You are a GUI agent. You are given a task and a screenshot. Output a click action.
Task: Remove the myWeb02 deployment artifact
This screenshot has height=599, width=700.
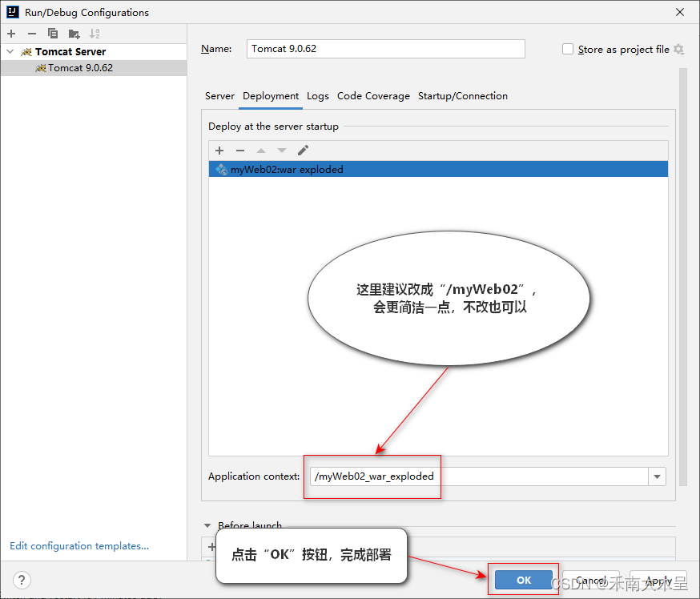point(239,151)
